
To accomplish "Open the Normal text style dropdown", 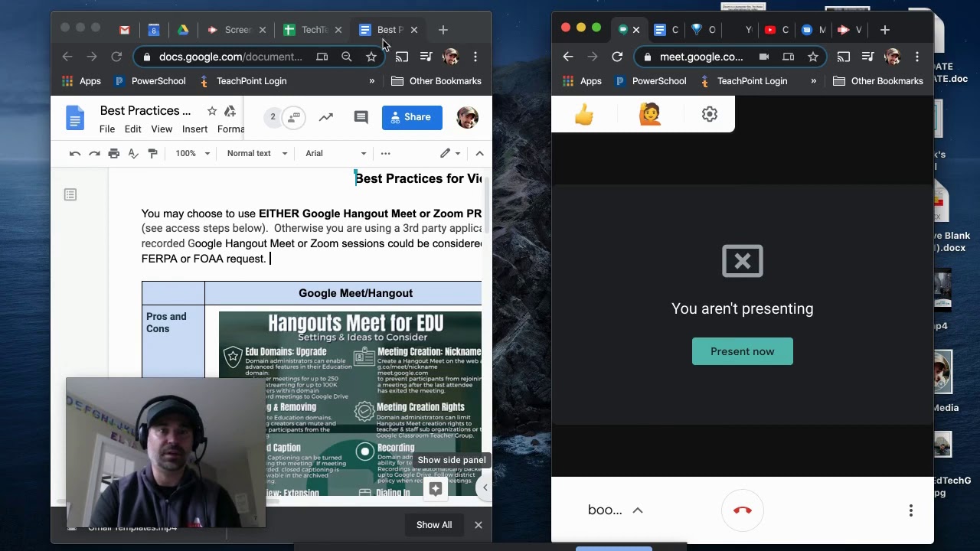I will coord(257,154).
